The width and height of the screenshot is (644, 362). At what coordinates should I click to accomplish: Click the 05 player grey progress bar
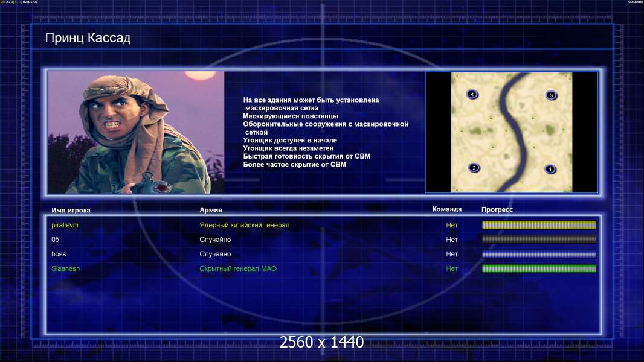pos(539,240)
